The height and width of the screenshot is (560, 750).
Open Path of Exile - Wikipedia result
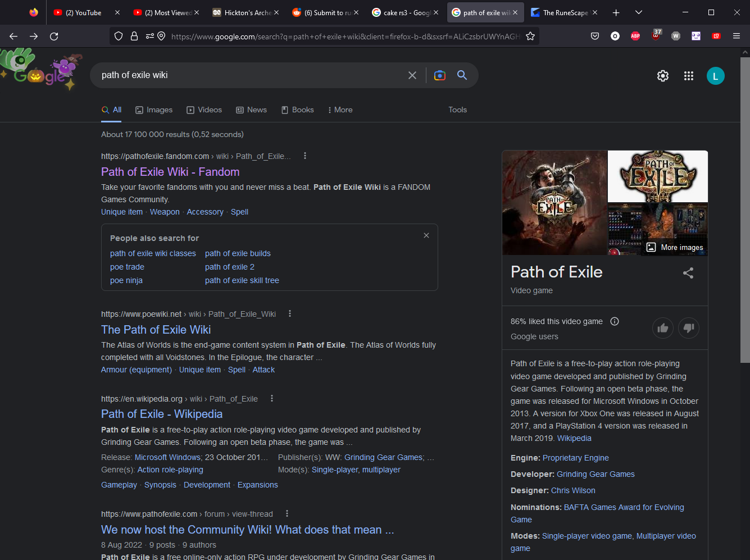(x=162, y=414)
